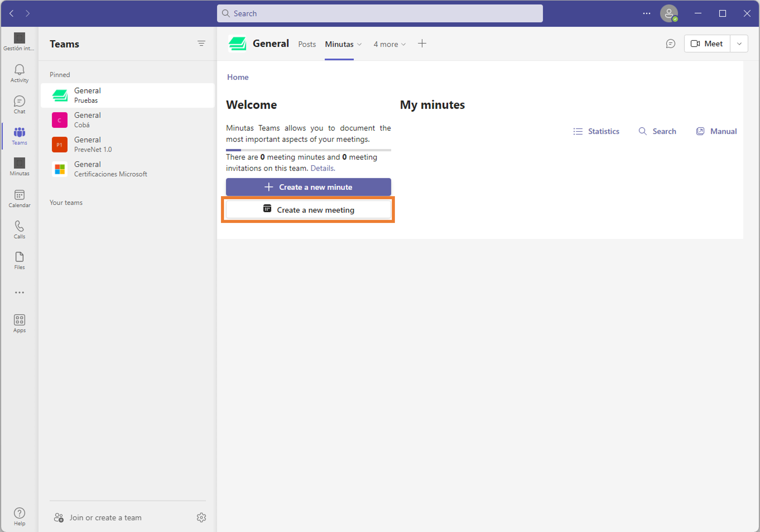The width and height of the screenshot is (760, 532).
Task: Open Chat in the sidebar
Action: pyautogui.click(x=19, y=105)
